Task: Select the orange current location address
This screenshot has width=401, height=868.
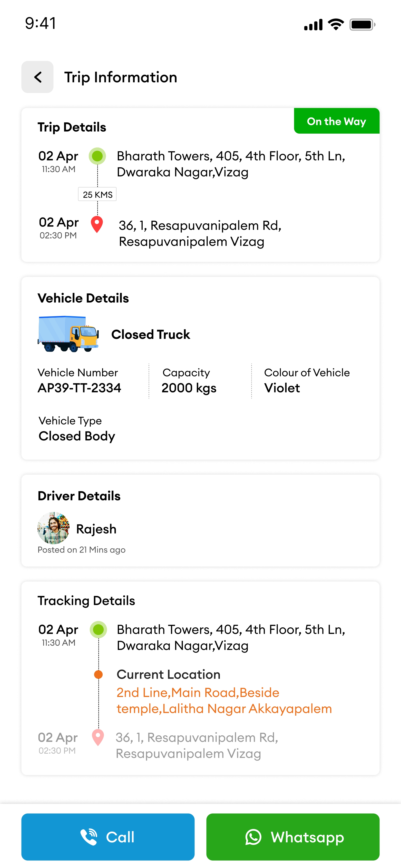Action: (x=224, y=700)
